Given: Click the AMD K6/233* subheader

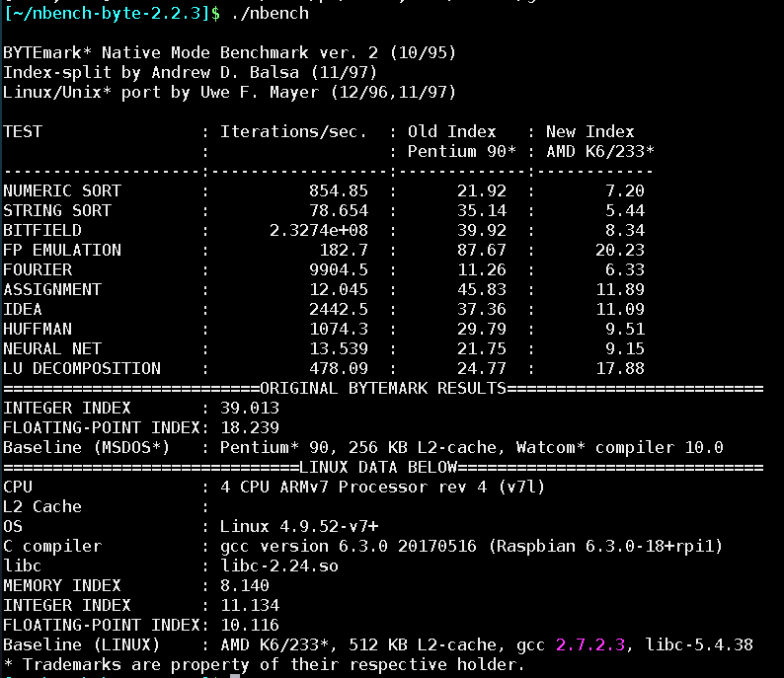Looking at the screenshot, I should pos(600,151).
